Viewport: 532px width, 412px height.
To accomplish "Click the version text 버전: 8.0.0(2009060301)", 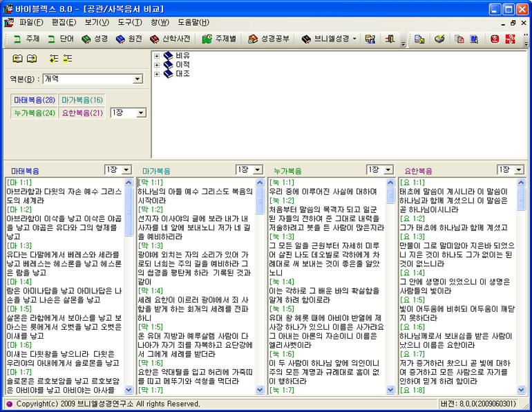I will (x=478, y=404).
